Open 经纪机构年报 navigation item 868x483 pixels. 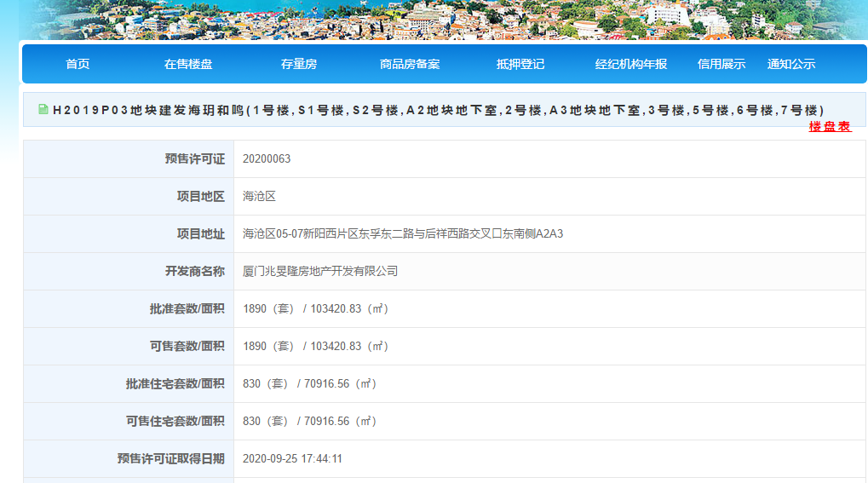(631, 64)
